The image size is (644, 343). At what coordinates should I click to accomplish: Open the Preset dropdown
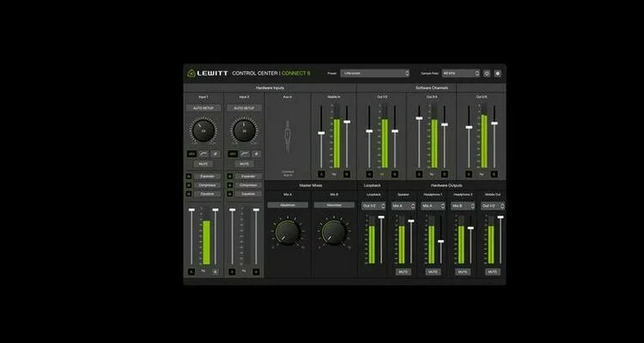(x=374, y=74)
